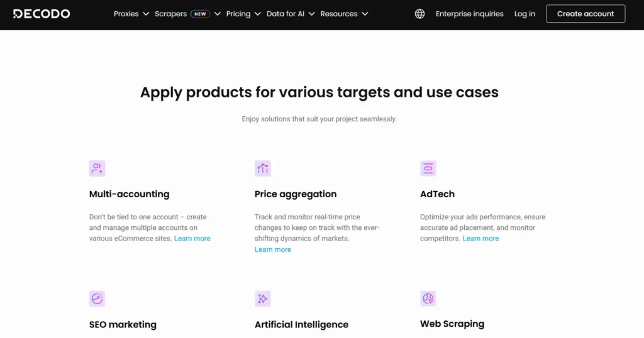Open the globe language selector
644x338 pixels.
tap(419, 14)
